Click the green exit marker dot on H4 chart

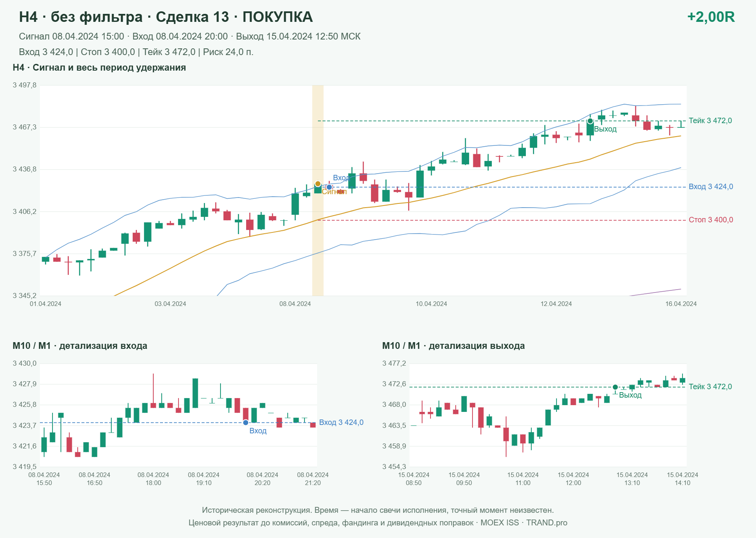pyautogui.click(x=590, y=121)
